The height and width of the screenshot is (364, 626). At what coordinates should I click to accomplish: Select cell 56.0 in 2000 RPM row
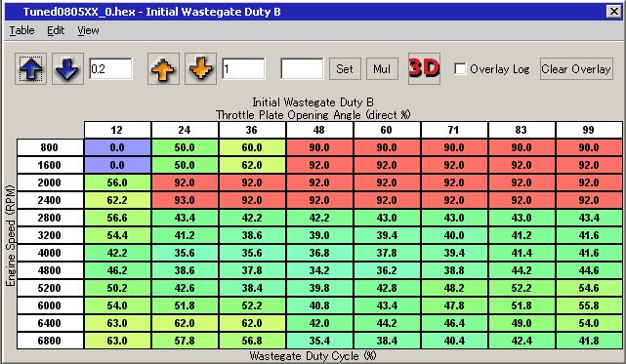[x=117, y=182]
